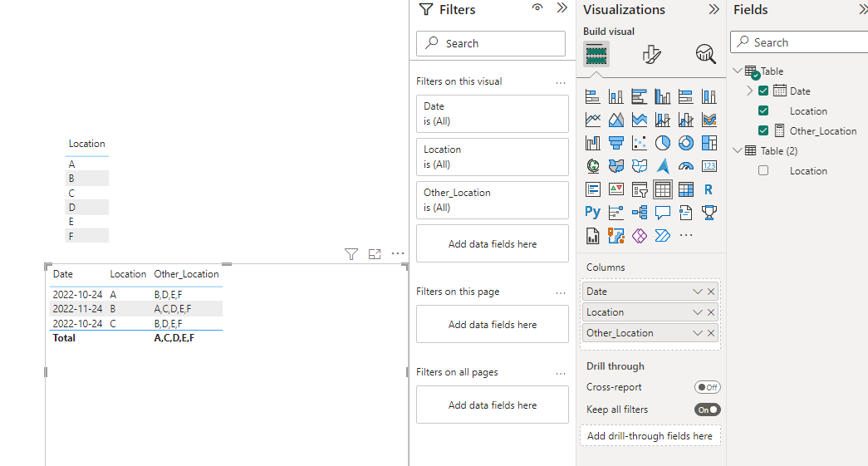Toggle the Cross-report switch
This screenshot has height=466, width=868.
pos(708,387)
